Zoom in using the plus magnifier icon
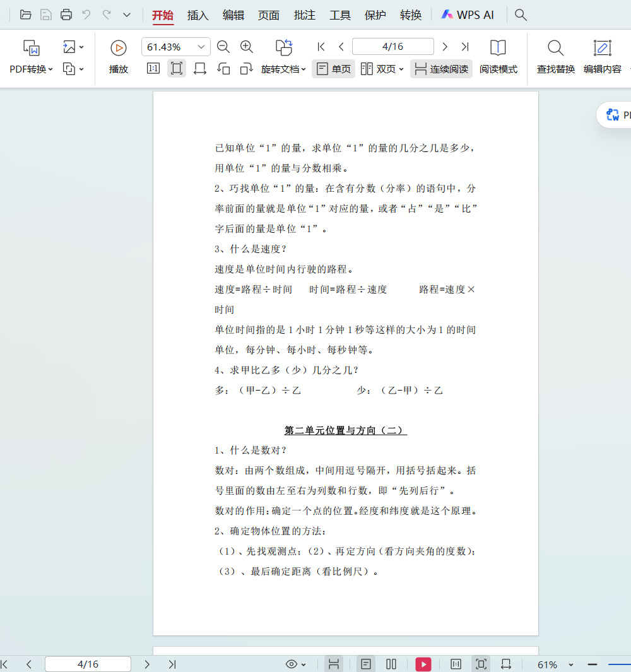 tap(247, 47)
